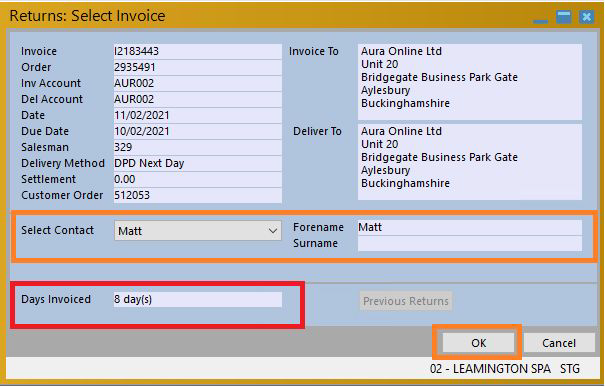This screenshot has width=605, height=387.
Task: Click the Forename field containing Matt
Action: [x=470, y=227]
